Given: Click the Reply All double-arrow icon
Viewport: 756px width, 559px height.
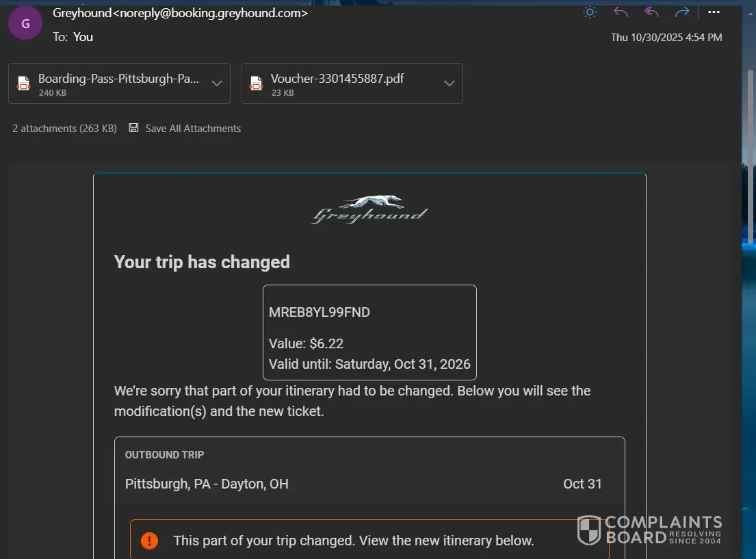Looking at the screenshot, I should [651, 12].
